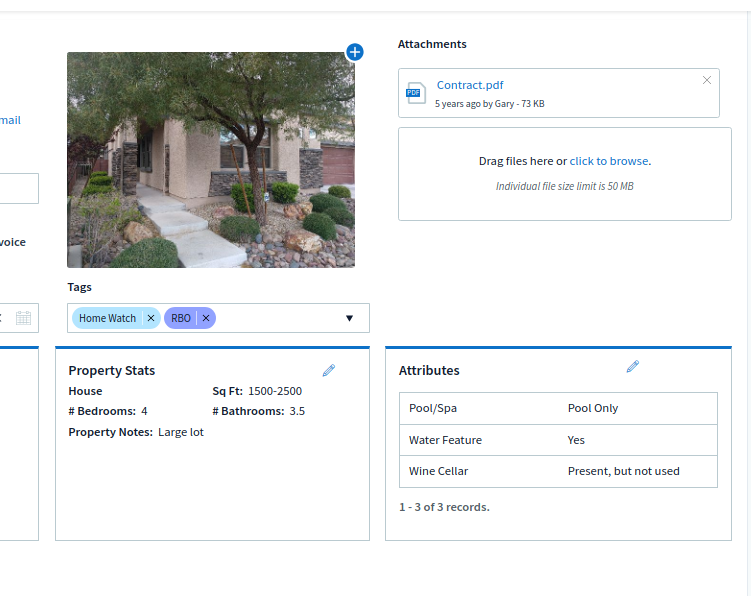Viewport: 751px width, 596px height.
Task: Add a photo with the blue plus icon
Action: coord(355,52)
